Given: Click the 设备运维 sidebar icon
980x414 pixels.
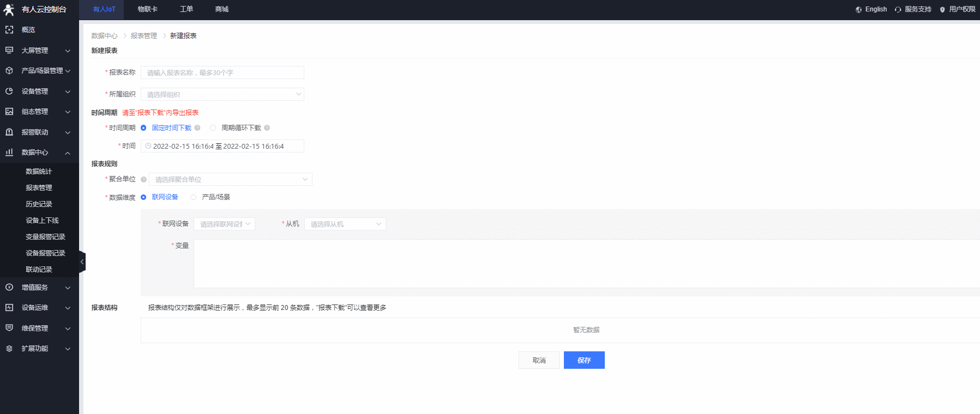Looking at the screenshot, I should point(9,308).
